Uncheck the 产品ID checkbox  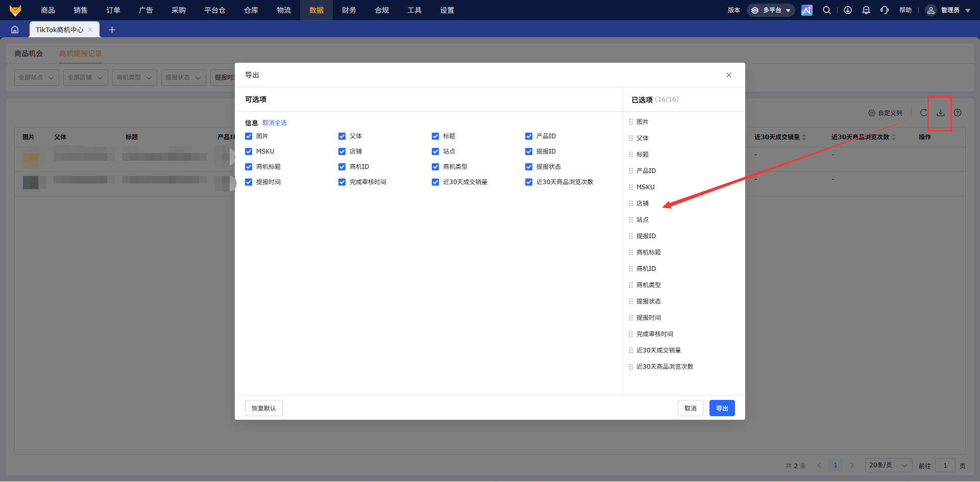coord(529,136)
